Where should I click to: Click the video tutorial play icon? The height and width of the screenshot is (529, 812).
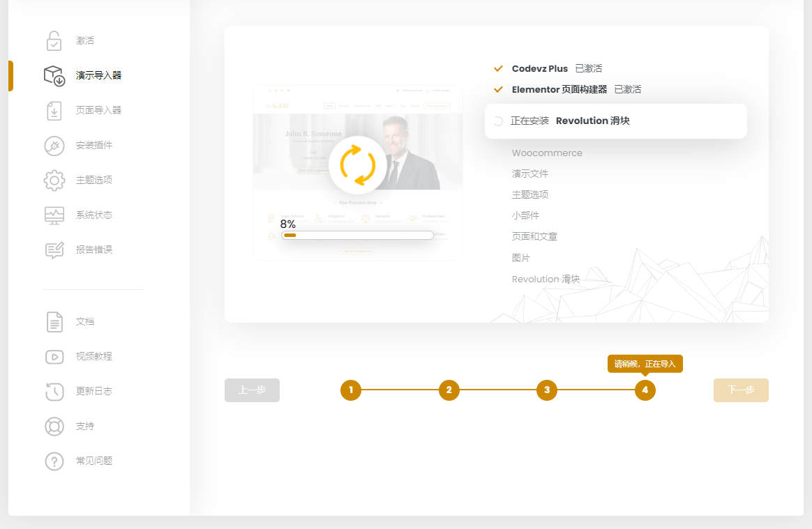point(54,357)
